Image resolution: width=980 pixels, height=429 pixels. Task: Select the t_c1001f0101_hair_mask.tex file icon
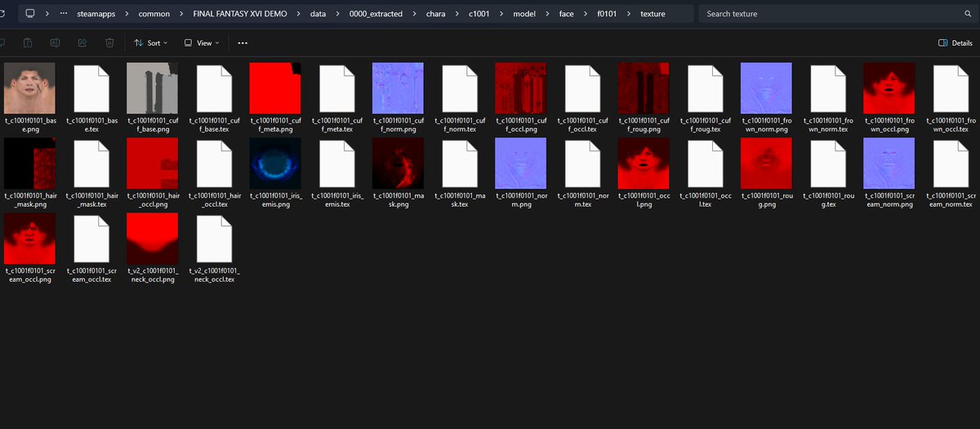point(91,163)
